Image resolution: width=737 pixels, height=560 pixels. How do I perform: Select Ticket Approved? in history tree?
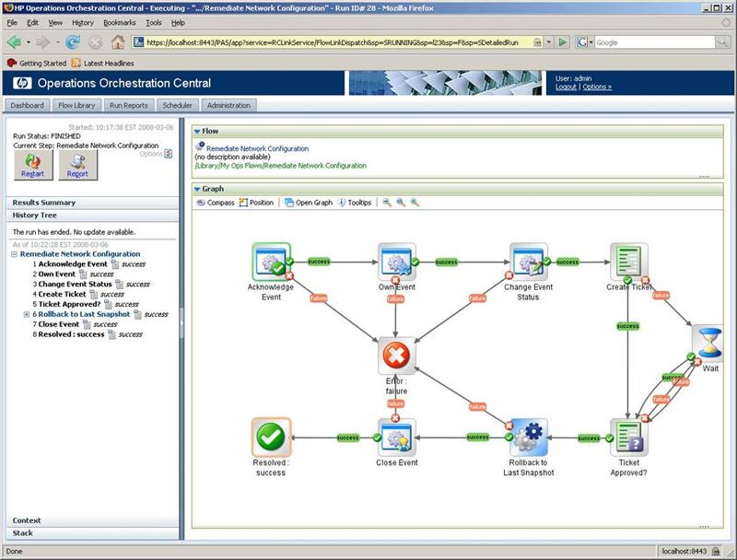pyautogui.click(x=70, y=305)
